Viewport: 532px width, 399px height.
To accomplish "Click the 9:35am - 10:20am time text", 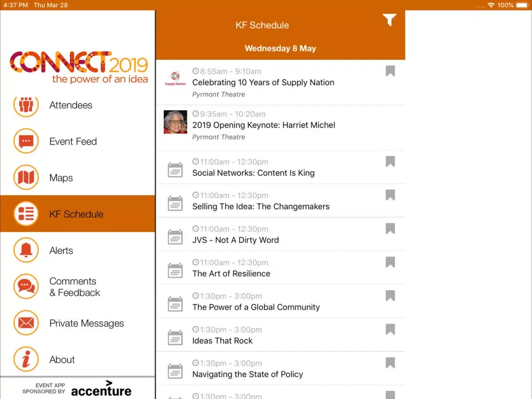I will [x=233, y=114].
